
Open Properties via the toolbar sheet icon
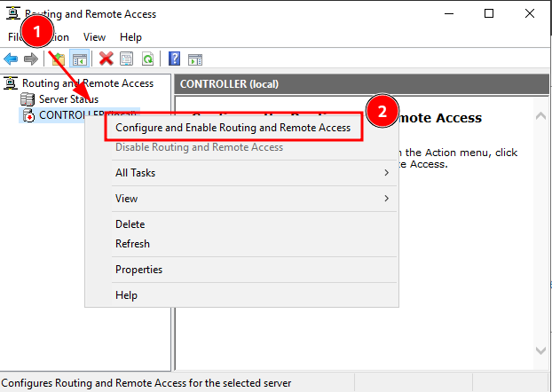(126, 59)
